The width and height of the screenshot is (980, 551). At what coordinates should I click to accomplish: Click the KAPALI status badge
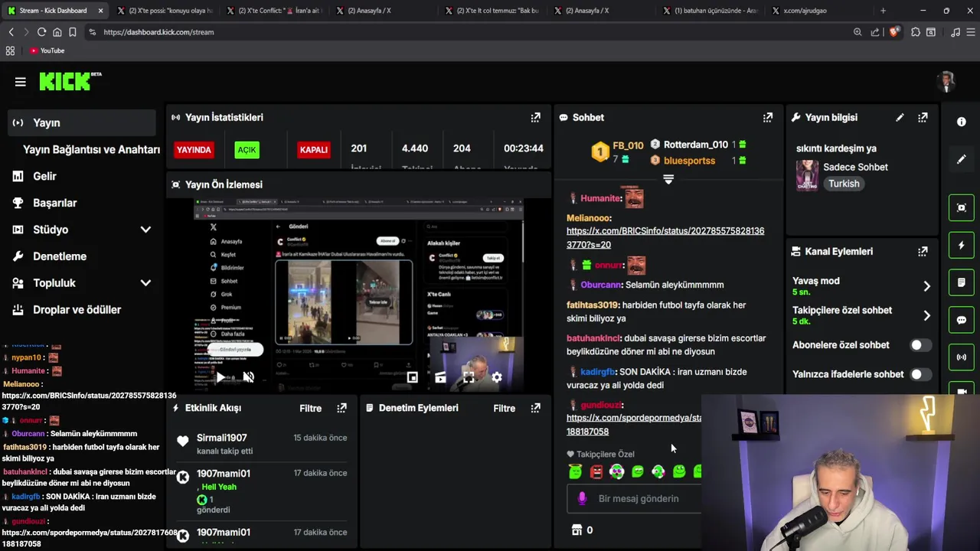coord(313,149)
